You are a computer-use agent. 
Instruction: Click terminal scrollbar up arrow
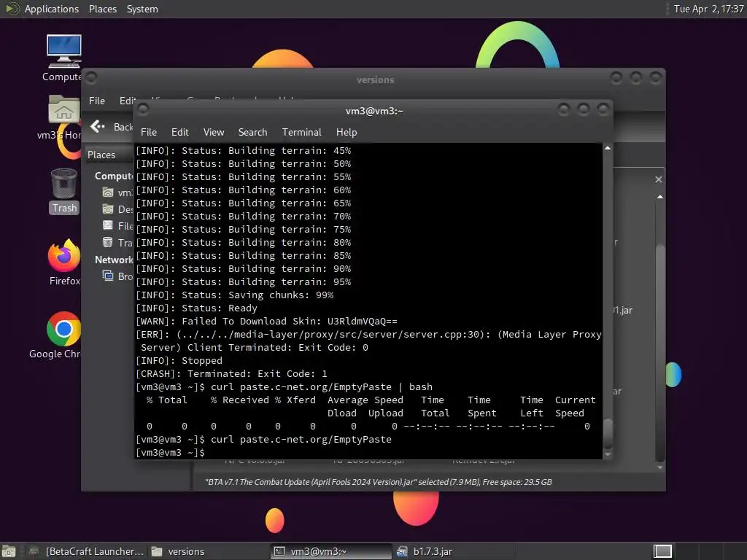coord(608,149)
